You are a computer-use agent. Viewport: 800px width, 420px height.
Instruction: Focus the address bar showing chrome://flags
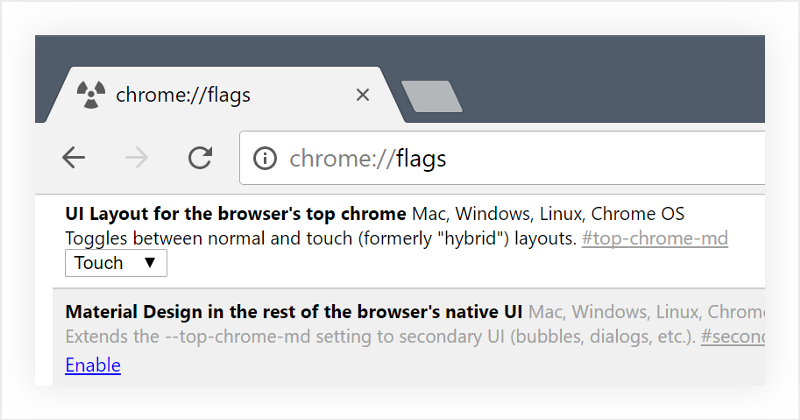pyautogui.click(x=500, y=158)
